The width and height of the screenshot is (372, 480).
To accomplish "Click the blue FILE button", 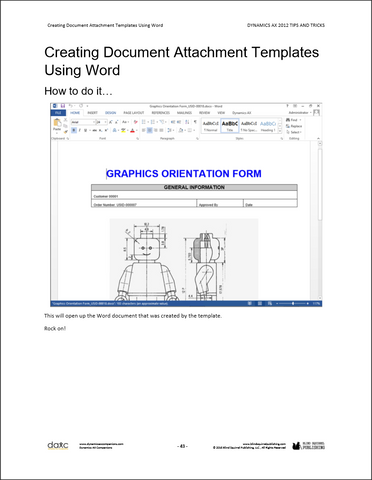I will click(x=58, y=113).
